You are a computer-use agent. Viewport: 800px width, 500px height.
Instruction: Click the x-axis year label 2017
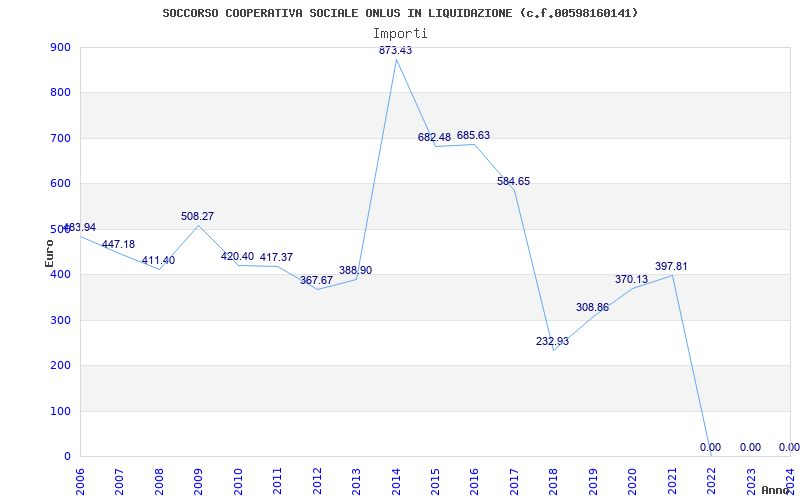click(515, 481)
